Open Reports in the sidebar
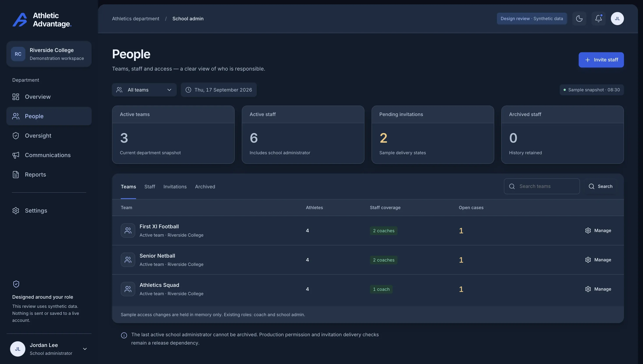Viewport: 643px width, 364px height. [49, 175]
